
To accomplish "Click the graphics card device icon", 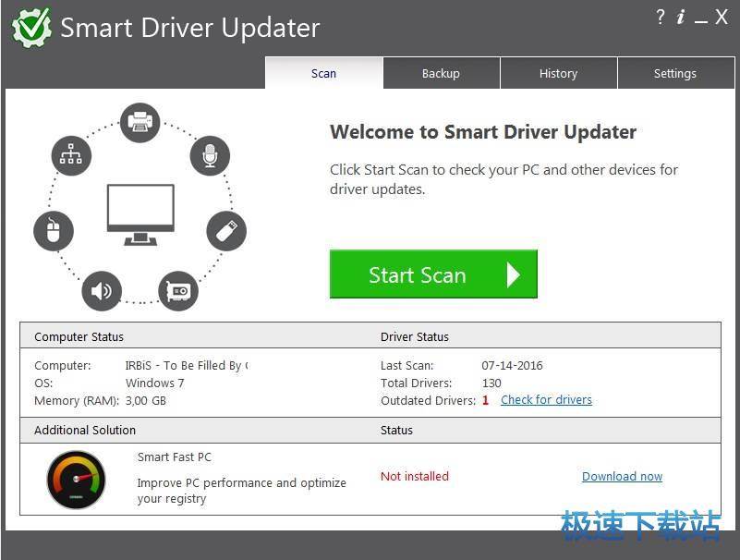I will pos(178,291).
